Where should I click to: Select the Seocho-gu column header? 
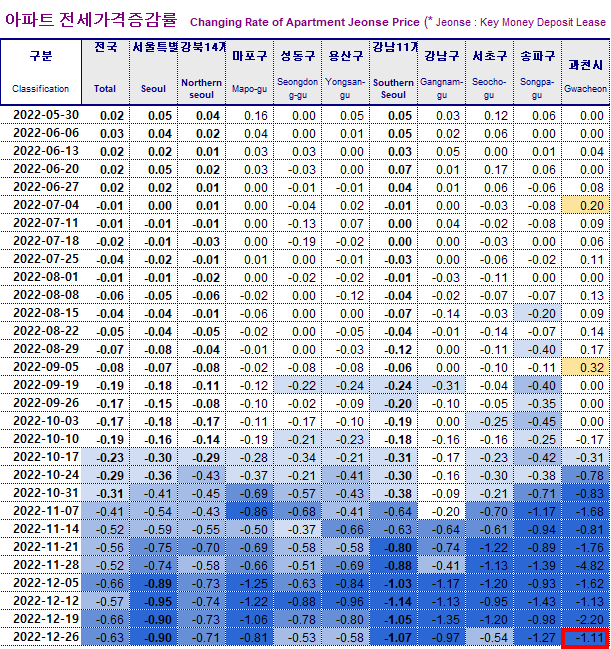pyautogui.click(x=490, y=72)
